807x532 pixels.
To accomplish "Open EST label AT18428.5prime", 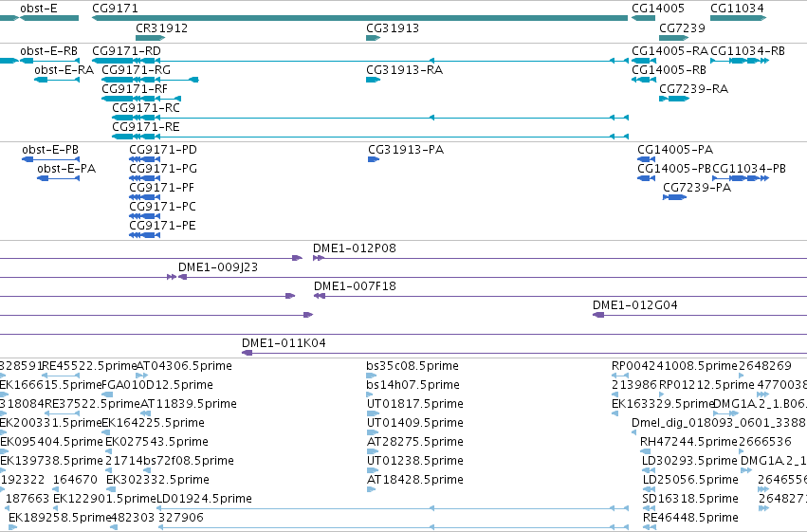I will pos(414,481).
